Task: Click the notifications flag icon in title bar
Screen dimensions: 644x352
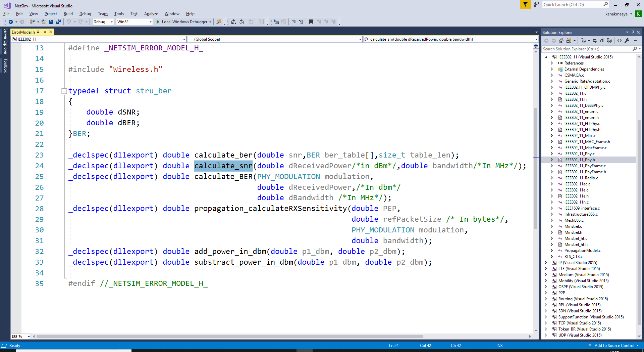Action: [x=525, y=4]
